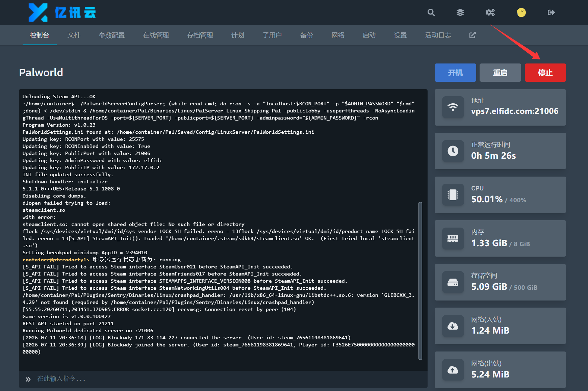Click the container@pterodactyl~ status line
This screenshot has height=391, width=588.
(x=106, y=260)
